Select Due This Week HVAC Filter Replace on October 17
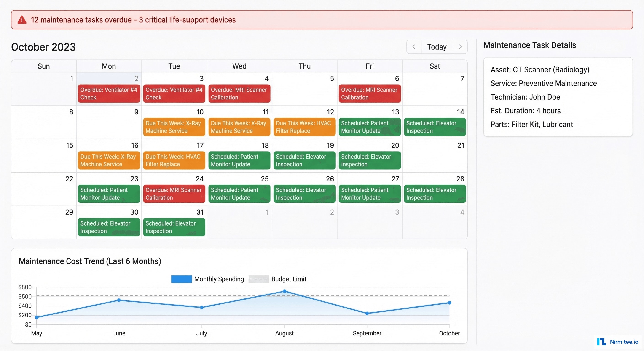The image size is (644, 351). (174, 160)
